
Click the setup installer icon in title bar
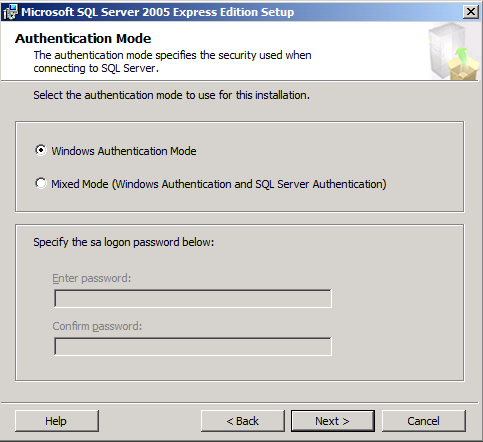click(x=10, y=12)
